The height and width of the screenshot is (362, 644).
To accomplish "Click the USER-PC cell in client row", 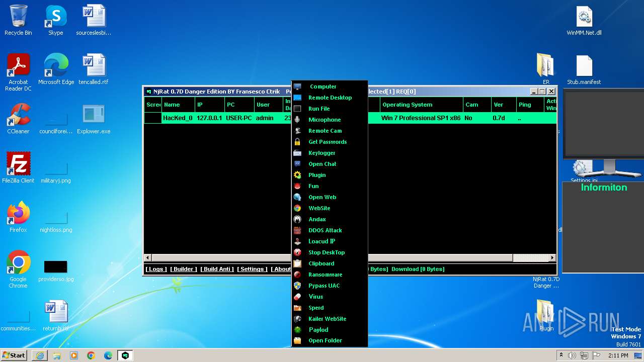I will click(239, 118).
